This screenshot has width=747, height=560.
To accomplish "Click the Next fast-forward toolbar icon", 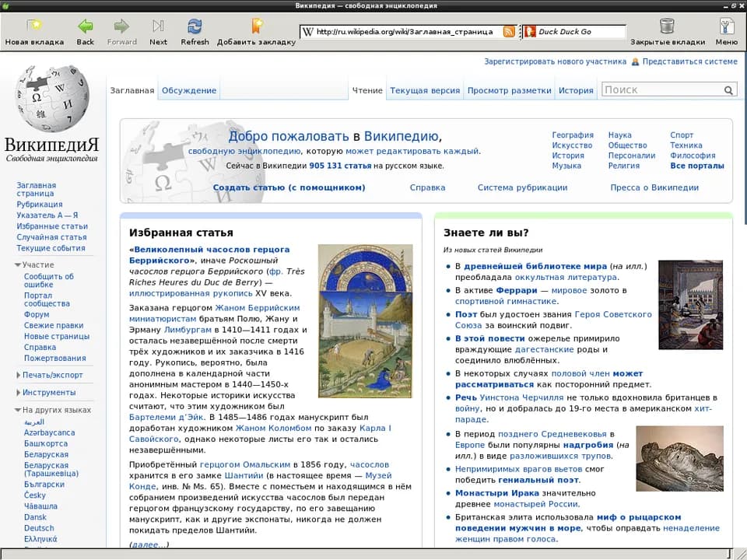I will coord(158,26).
